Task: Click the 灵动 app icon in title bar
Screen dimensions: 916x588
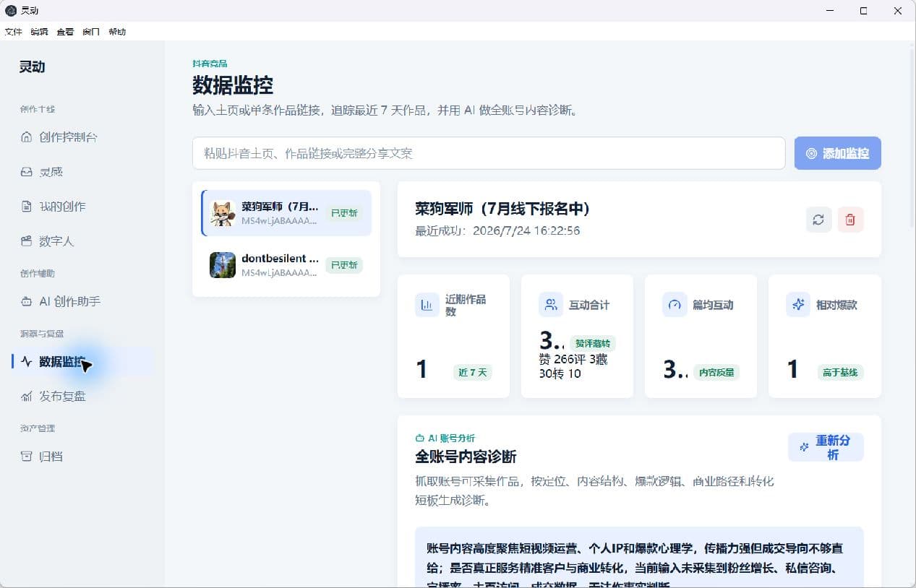Action: tap(11, 11)
